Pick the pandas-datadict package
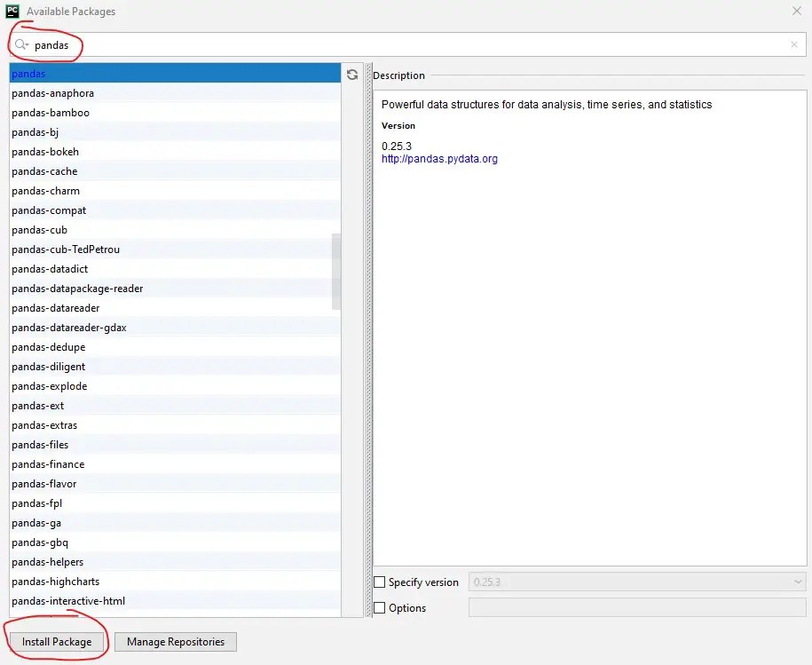This screenshot has width=812, height=665. [175, 269]
